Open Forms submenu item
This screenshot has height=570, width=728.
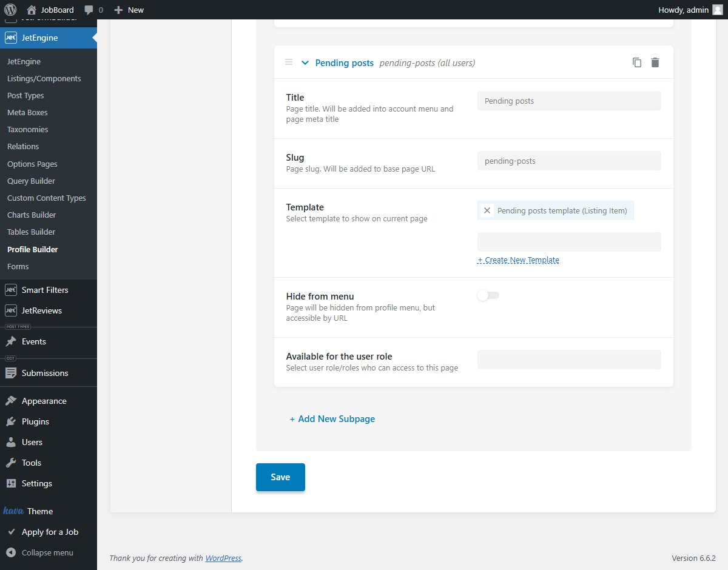coord(18,266)
